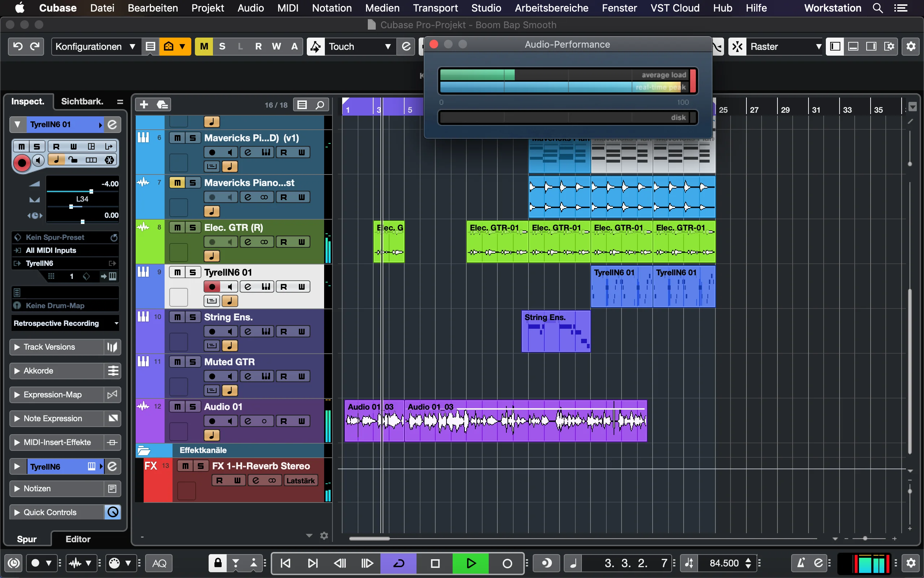This screenshot has width=924, height=578.
Task: Switch to the Sichtbark. tab
Action: tap(82, 101)
